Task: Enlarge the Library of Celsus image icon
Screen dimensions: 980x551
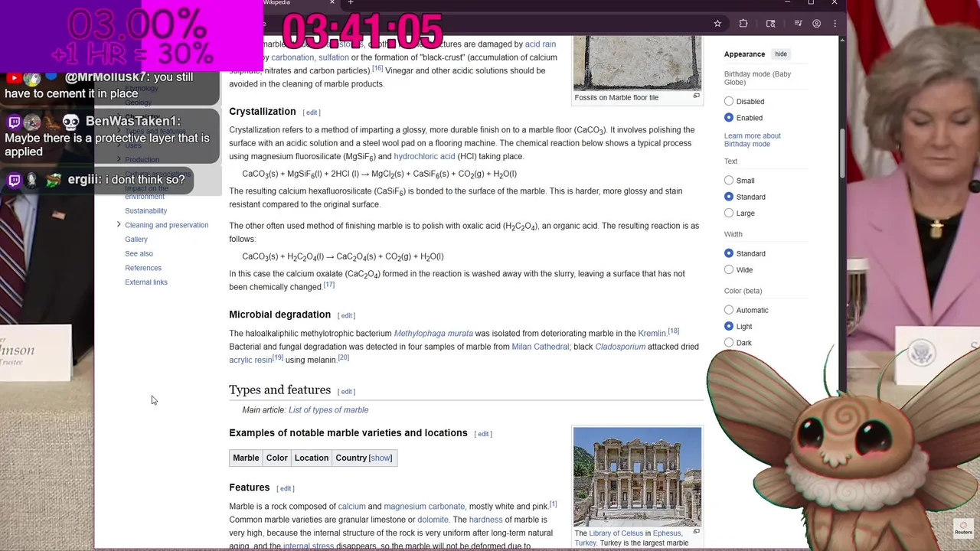Action: point(696,532)
